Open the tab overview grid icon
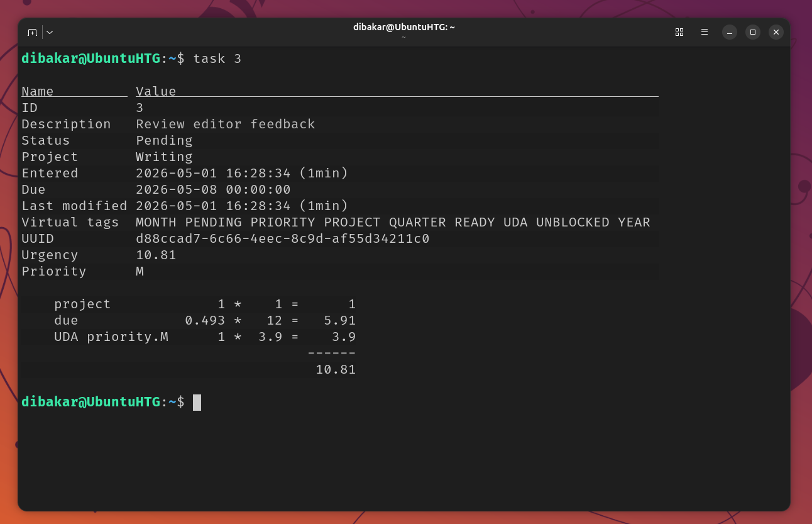 [x=679, y=32]
